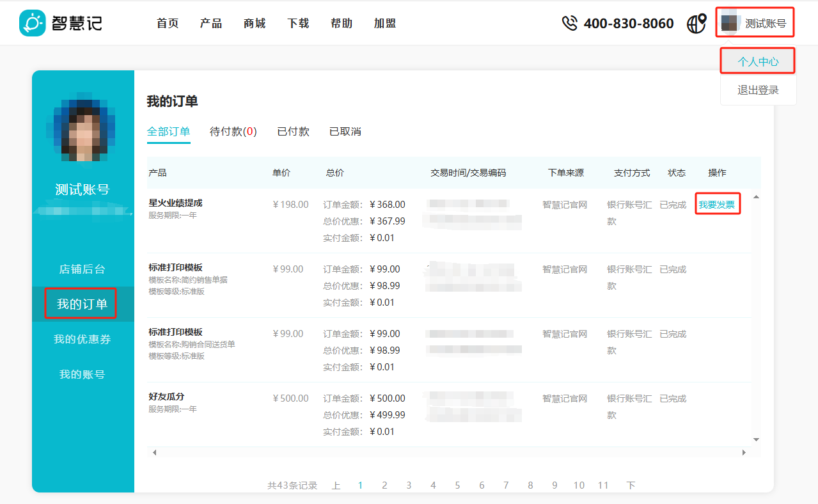Click 我的订单 page heading
The height and width of the screenshot is (504, 818).
coord(173,101)
